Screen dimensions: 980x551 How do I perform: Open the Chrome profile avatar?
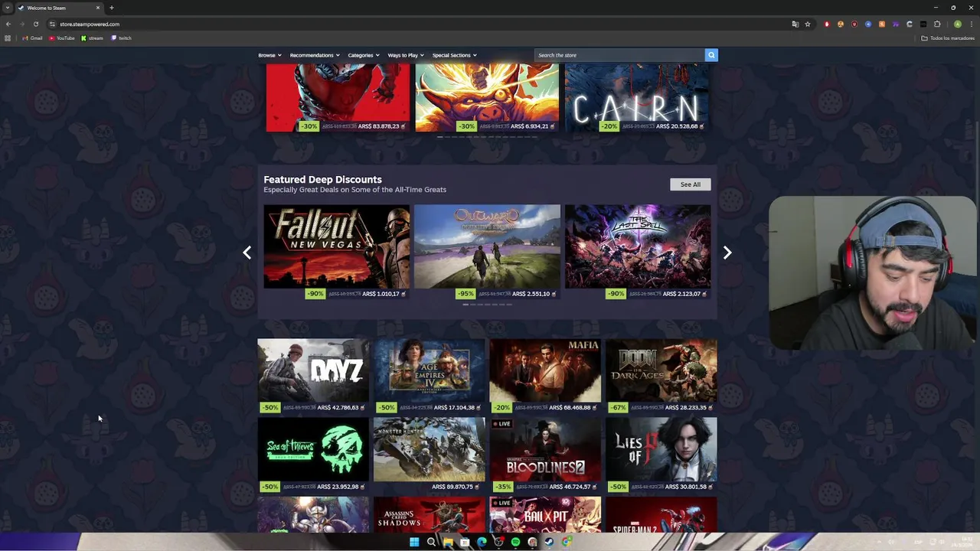pos(957,24)
